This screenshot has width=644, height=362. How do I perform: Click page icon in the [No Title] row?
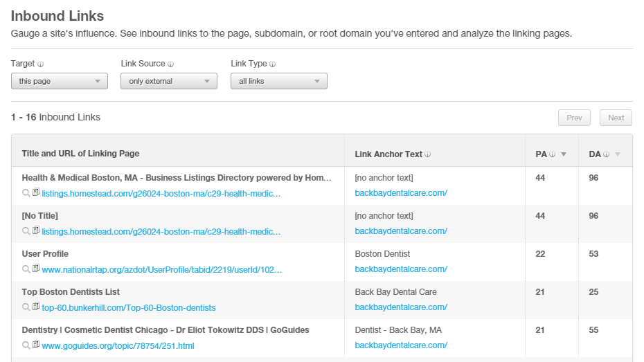pos(36,230)
